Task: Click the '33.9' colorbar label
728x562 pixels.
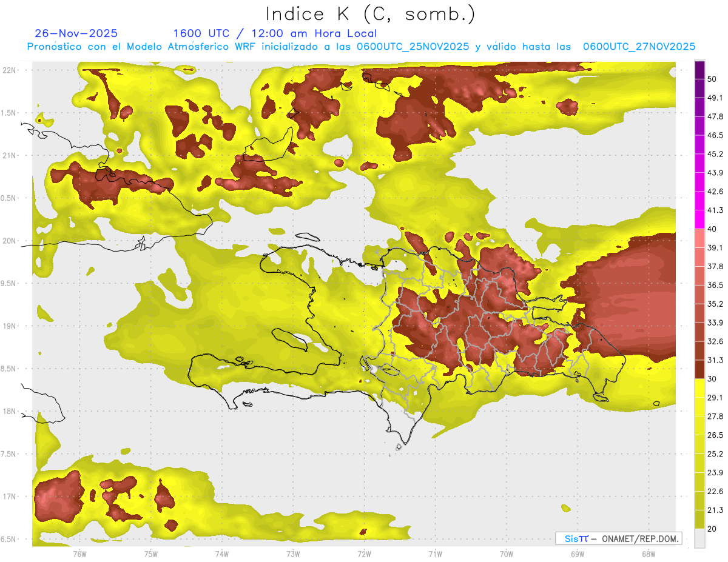Action: click(715, 323)
